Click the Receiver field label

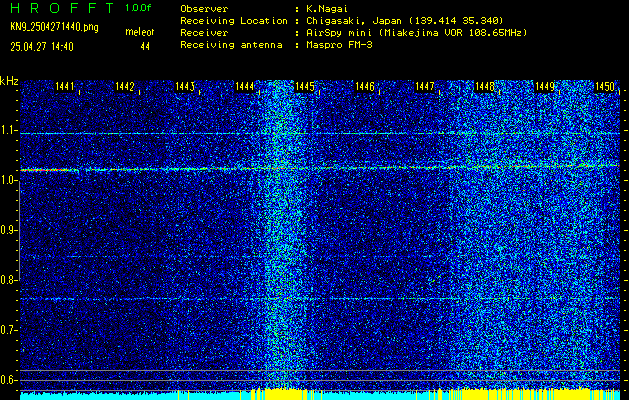(204, 32)
